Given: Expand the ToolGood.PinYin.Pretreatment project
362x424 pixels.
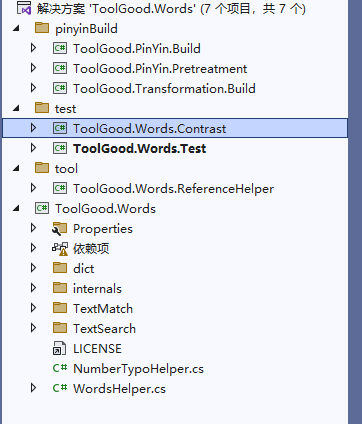Looking at the screenshot, I should (x=33, y=68).
